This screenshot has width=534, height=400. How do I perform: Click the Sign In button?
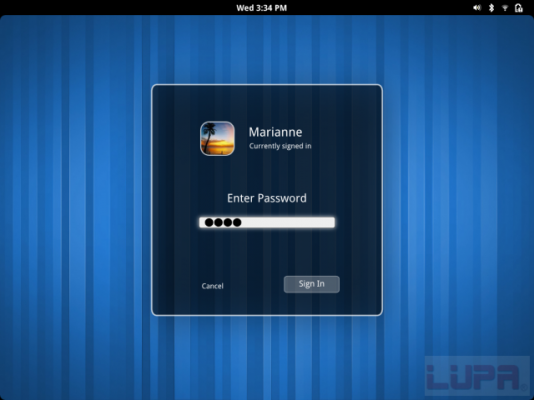[x=312, y=284]
